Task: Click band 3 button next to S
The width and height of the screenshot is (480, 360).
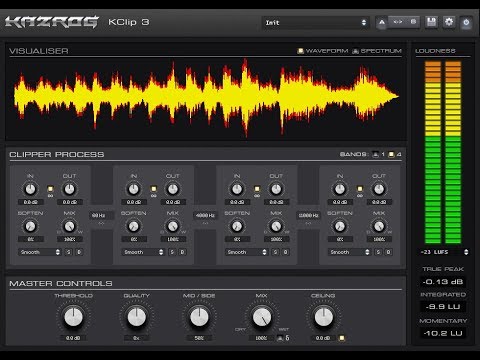Action: coord(286,252)
